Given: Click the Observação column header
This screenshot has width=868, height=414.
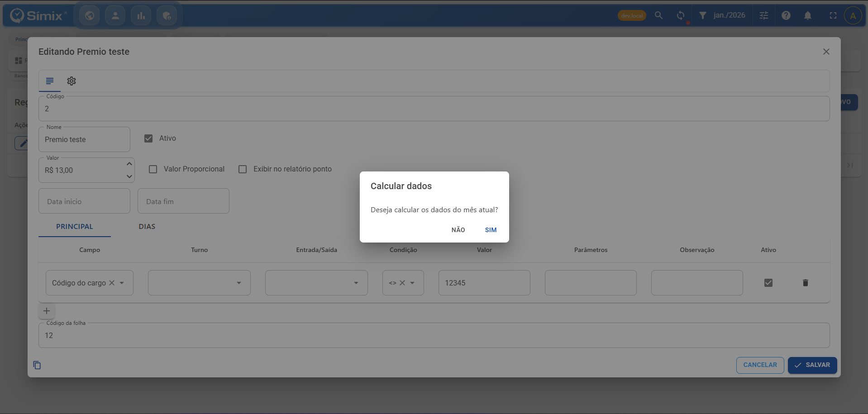Looking at the screenshot, I should [x=697, y=250].
